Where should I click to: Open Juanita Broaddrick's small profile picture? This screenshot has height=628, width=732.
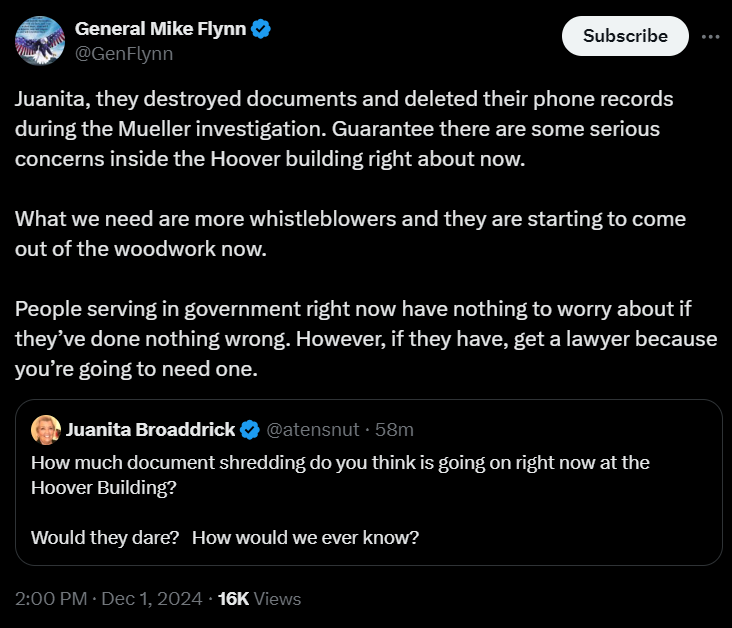45,430
